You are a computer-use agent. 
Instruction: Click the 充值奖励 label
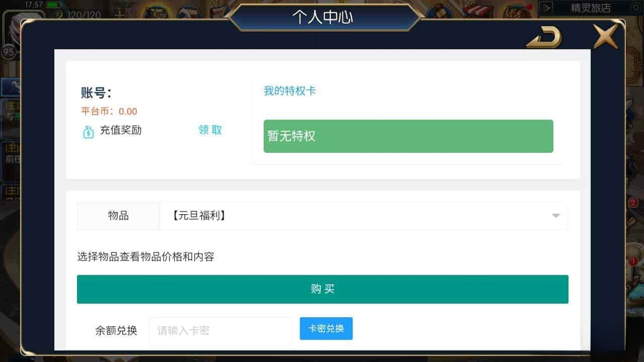click(x=121, y=130)
